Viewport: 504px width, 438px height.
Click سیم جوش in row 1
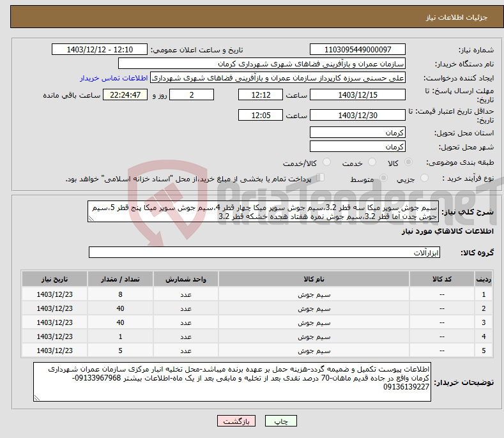pos(314,294)
